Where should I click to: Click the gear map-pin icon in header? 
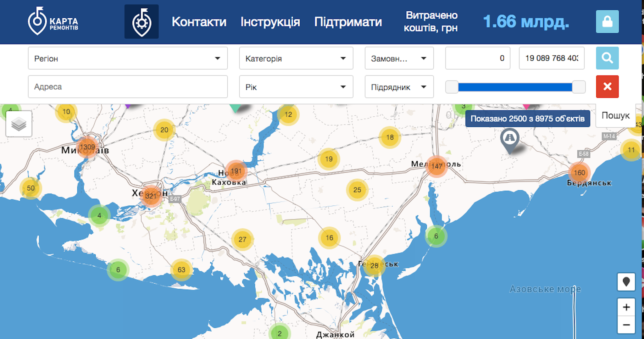(142, 22)
